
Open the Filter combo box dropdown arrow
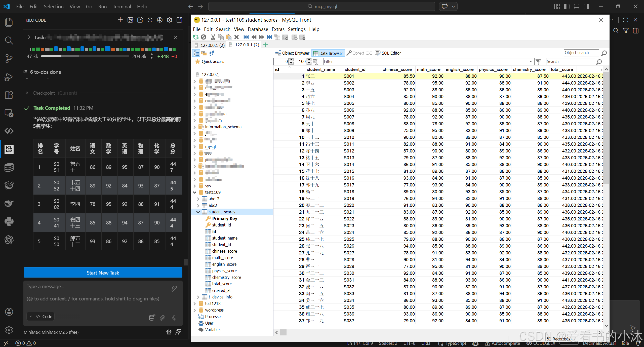[531, 62]
